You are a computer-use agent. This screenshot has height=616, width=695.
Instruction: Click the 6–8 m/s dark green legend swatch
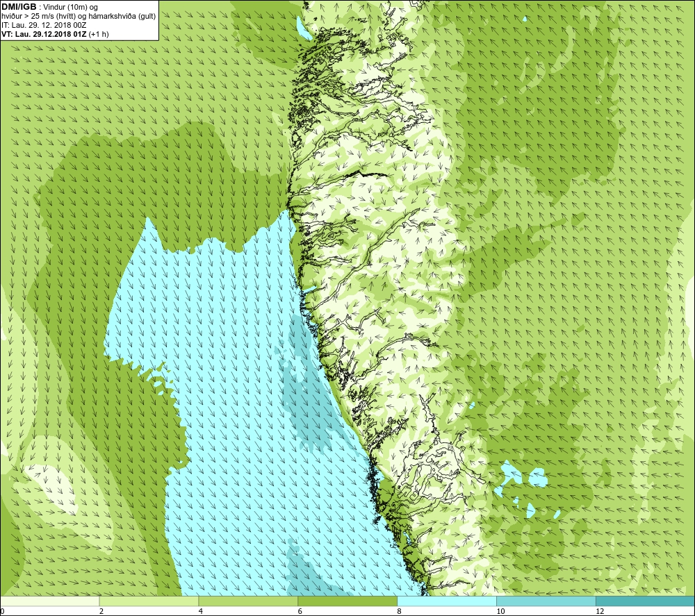[347, 601]
